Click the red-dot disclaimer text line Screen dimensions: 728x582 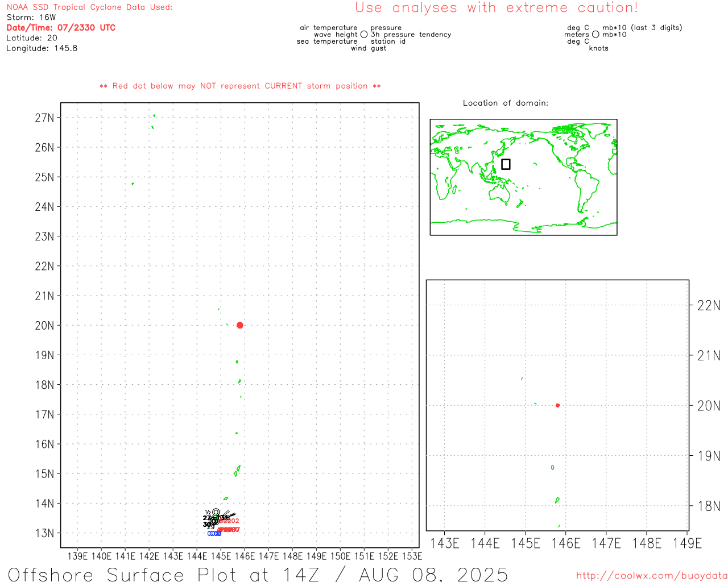pos(240,86)
